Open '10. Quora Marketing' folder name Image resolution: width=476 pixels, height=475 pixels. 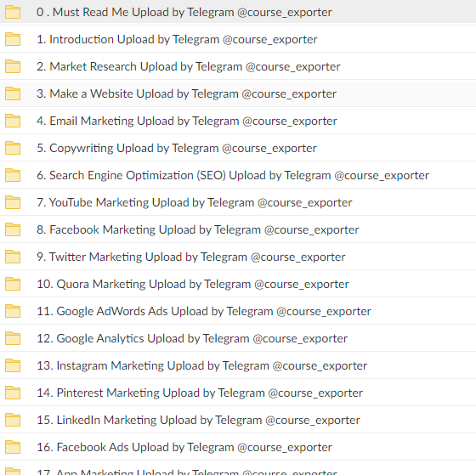[x=192, y=284]
